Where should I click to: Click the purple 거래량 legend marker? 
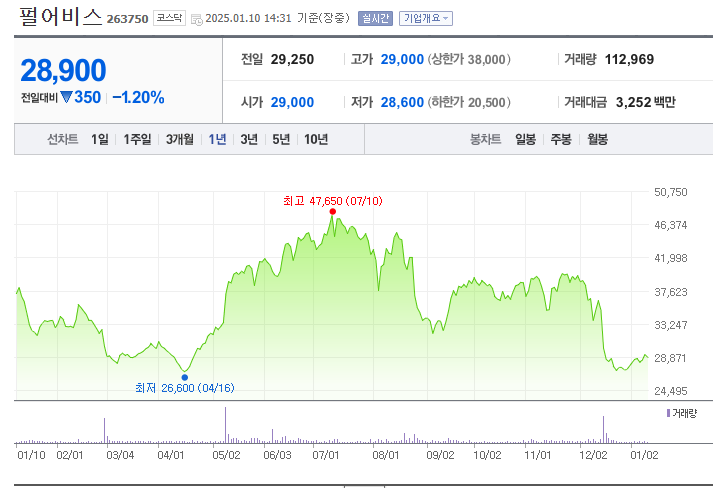click(x=668, y=413)
